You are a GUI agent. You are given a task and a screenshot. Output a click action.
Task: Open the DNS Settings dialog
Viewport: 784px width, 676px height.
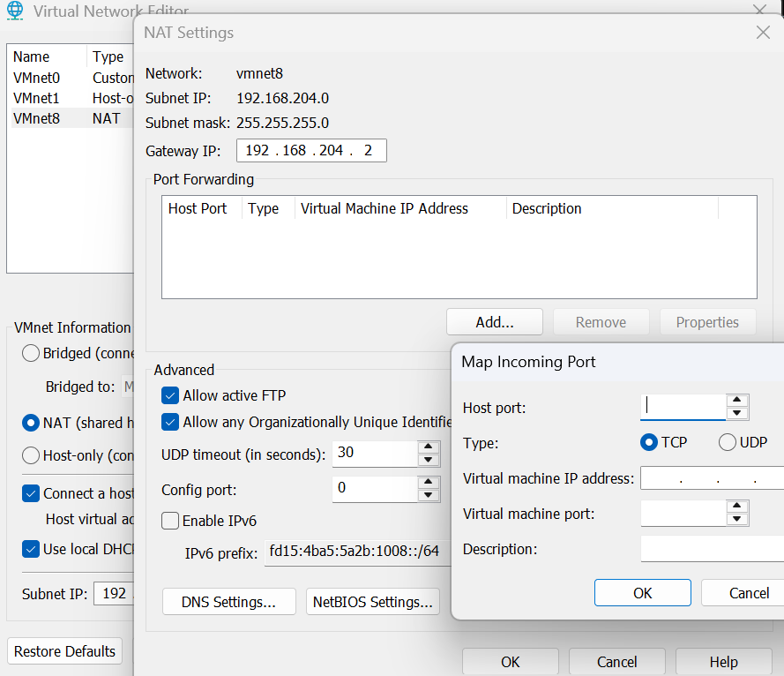(228, 601)
